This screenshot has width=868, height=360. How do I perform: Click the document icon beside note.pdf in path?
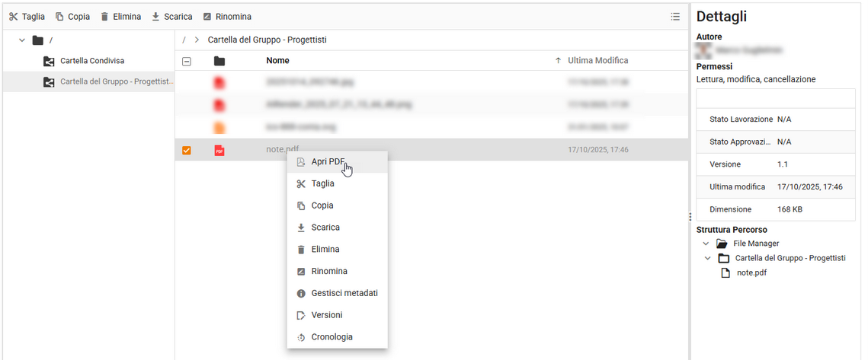[725, 273]
